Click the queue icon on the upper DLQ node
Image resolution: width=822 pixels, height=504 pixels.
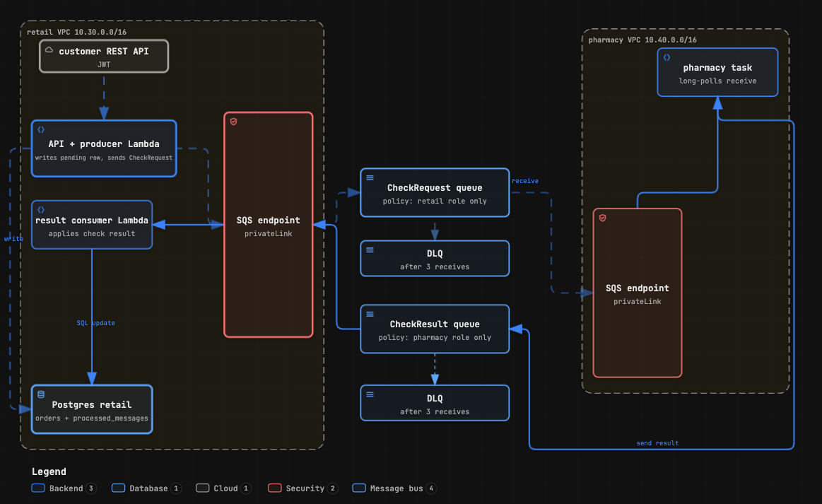(x=370, y=250)
